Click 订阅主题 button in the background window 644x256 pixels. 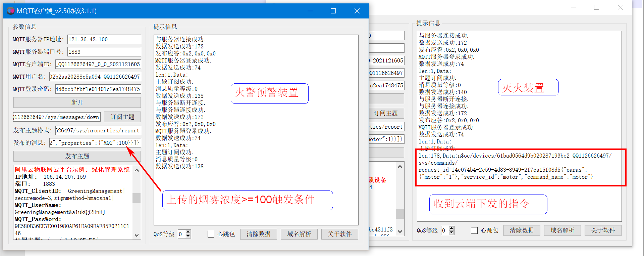(386, 113)
